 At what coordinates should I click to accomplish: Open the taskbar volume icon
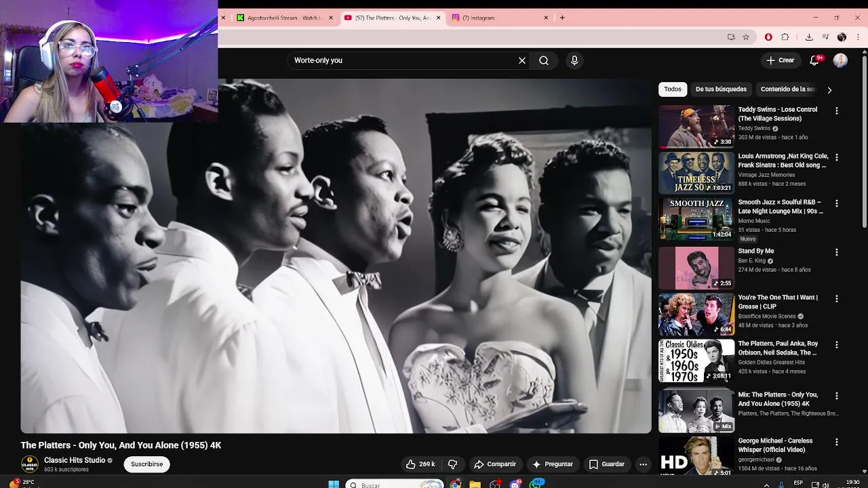tap(825, 484)
